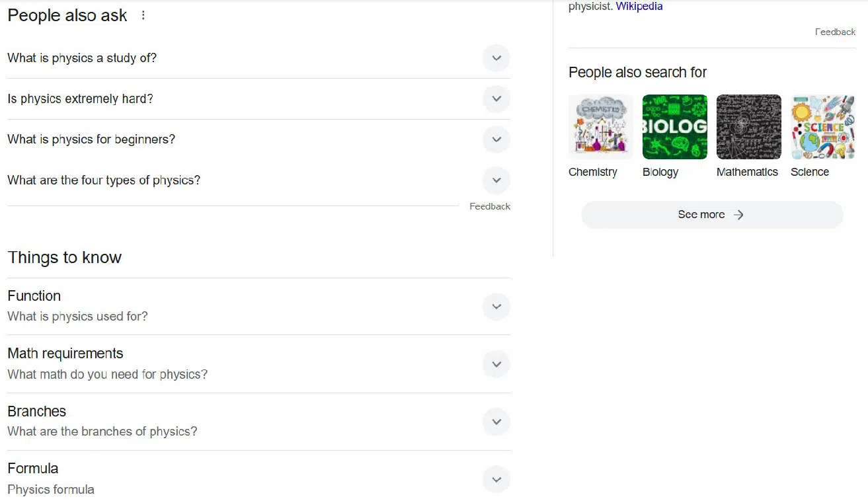The width and height of the screenshot is (868, 503).
Task: Expand "What is physics for beginners?" chevron
Action: (496, 139)
